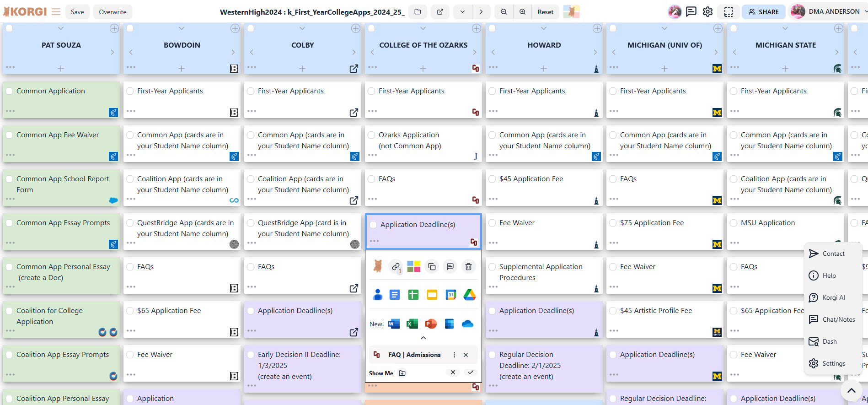The height and width of the screenshot is (405, 868).
Task: Attach a Google Docs file
Action: pos(395,295)
